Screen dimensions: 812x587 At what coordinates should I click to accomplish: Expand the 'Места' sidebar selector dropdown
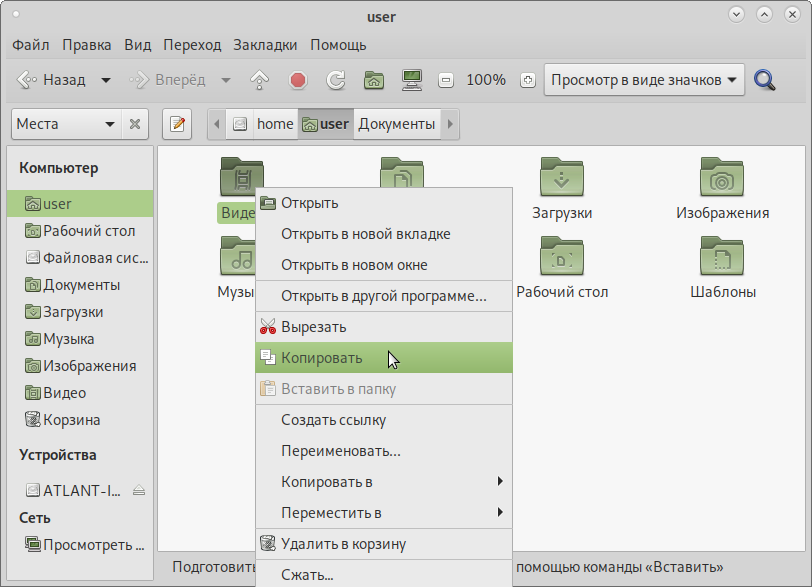click(65, 124)
